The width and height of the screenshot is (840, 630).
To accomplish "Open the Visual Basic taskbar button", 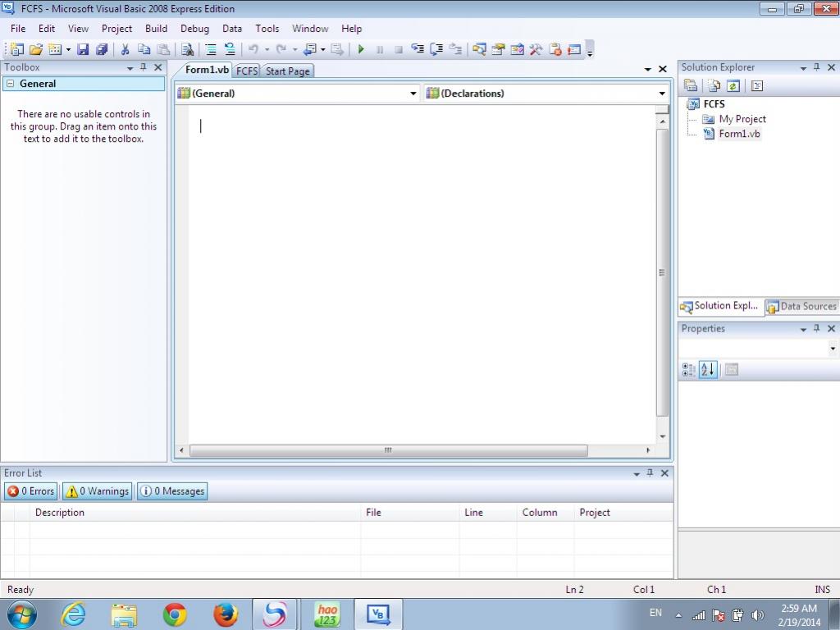I will [x=378, y=614].
